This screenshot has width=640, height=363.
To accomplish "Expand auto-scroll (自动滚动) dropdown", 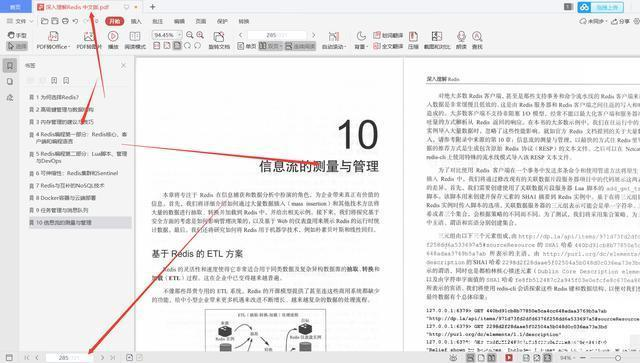I will pyautogui.click(x=345, y=47).
